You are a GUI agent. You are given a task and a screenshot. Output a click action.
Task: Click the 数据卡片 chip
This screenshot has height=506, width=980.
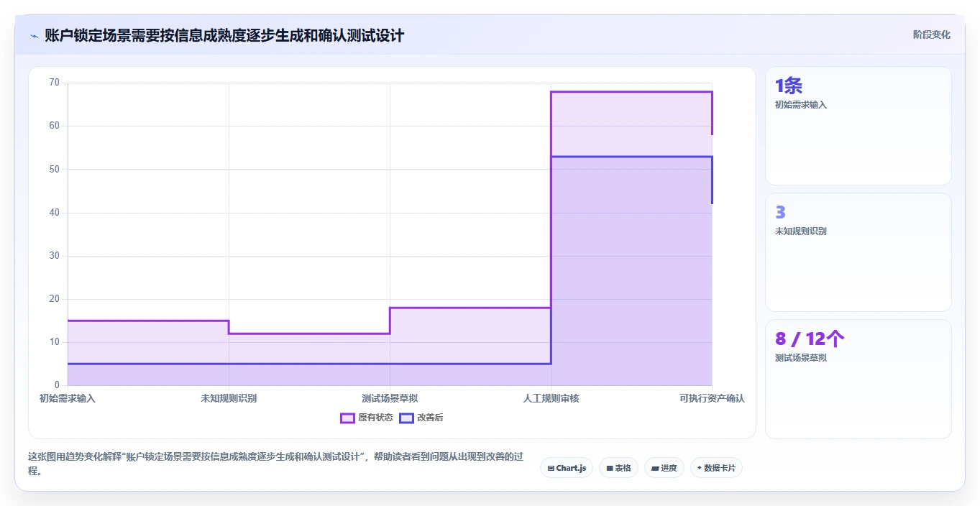716,468
